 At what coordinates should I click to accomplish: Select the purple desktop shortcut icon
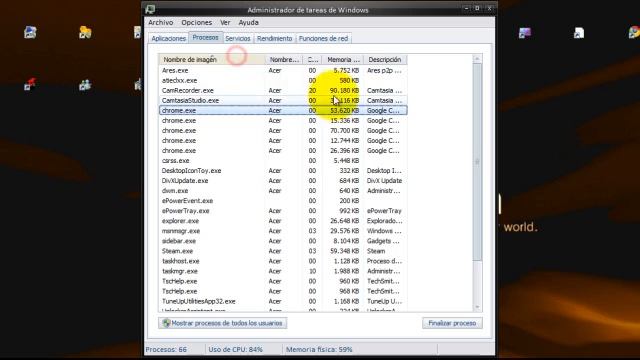[524, 33]
